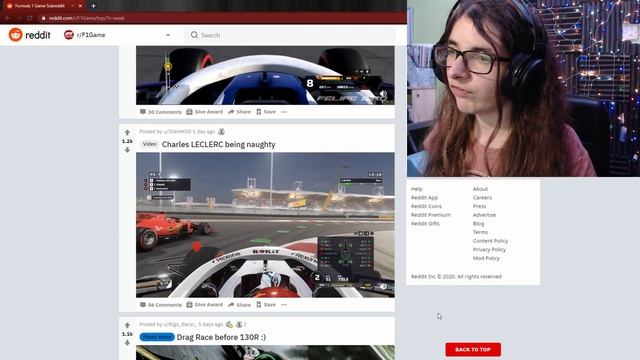Open a new browser tab
Image resolution: width=640 pixels, height=360 pixels.
(93, 6)
